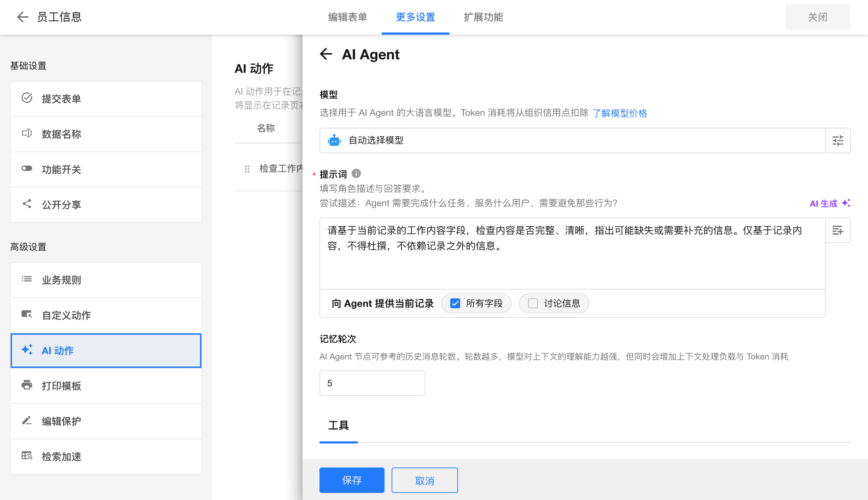
Task: Uncheck the 所有字段 checkbox
Action: click(455, 303)
